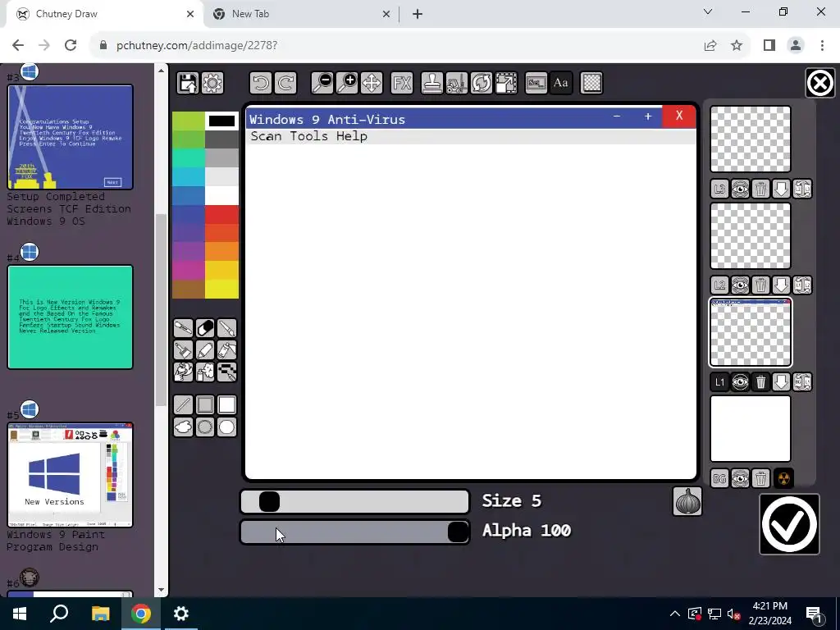Select the thin paintbrush tool

pyautogui.click(x=226, y=328)
